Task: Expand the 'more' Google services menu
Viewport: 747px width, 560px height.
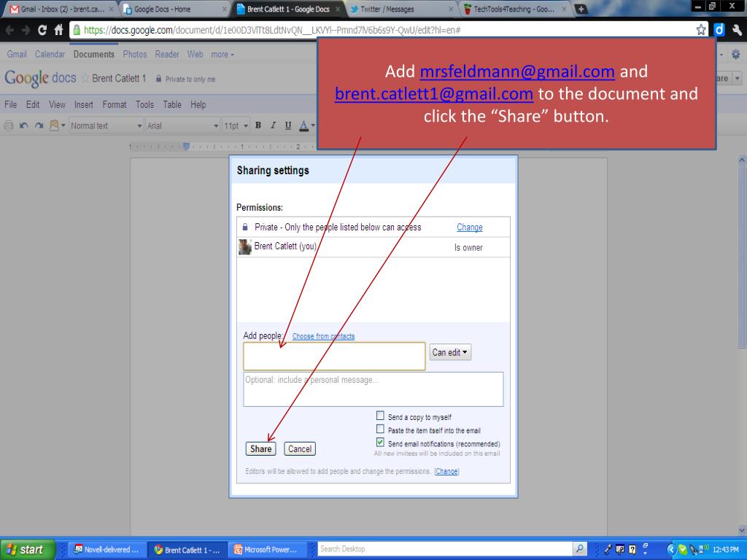Action: pos(222,54)
